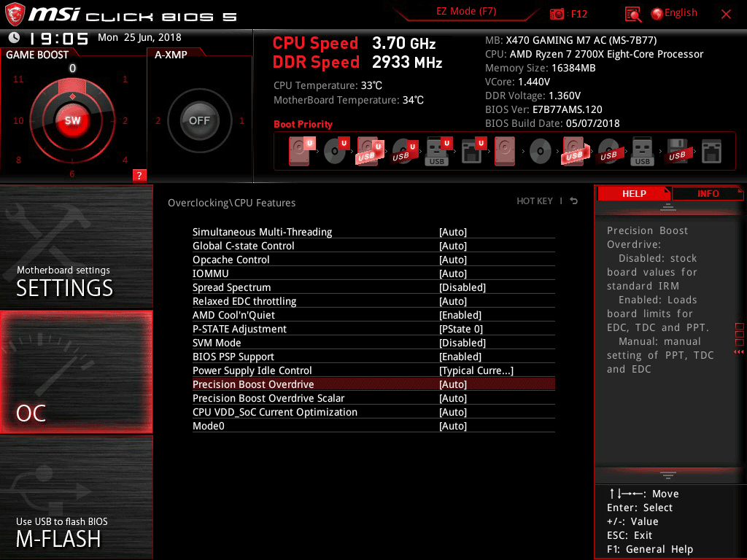747x560 pixels.
Task: Open the OC overclocking section
Action: pos(76,372)
